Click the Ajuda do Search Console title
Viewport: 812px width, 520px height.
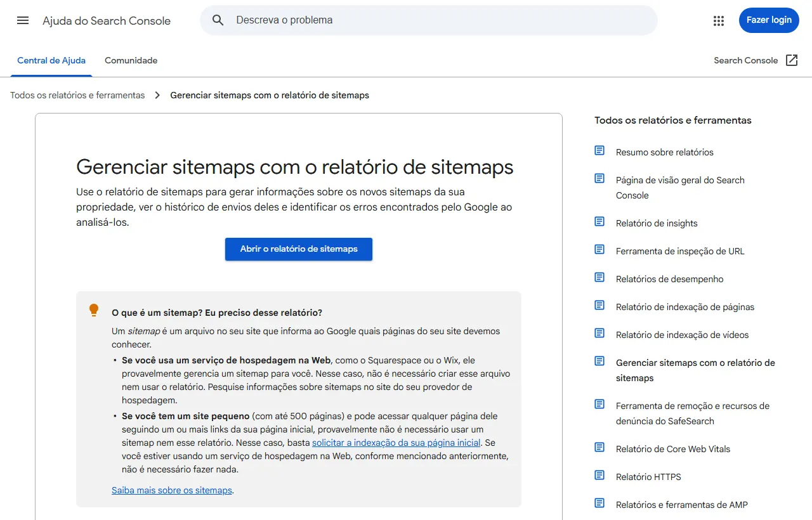107,21
